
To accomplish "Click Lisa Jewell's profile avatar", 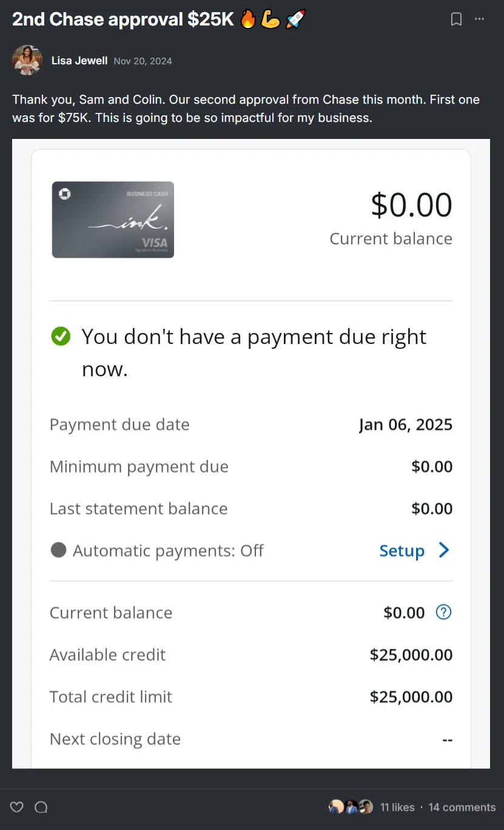I will (x=27, y=60).
